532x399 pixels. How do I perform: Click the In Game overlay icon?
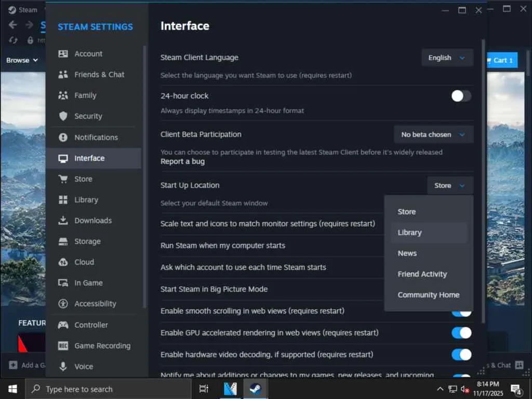pyautogui.click(x=63, y=283)
